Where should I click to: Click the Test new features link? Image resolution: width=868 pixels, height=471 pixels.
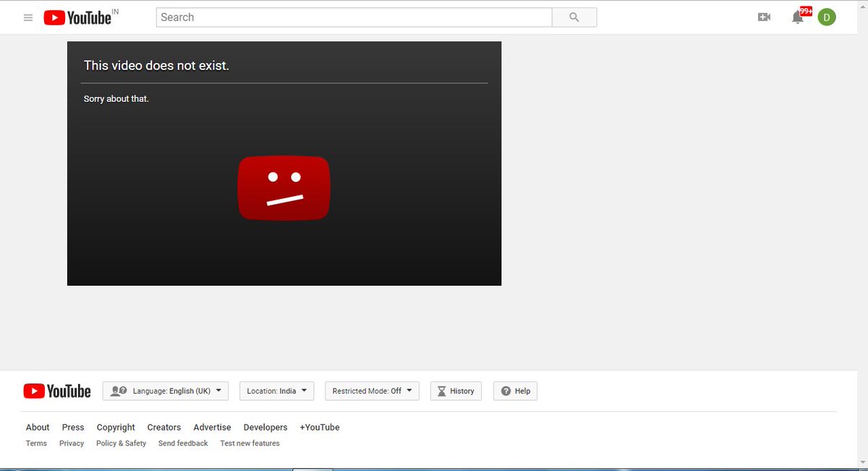(250, 444)
